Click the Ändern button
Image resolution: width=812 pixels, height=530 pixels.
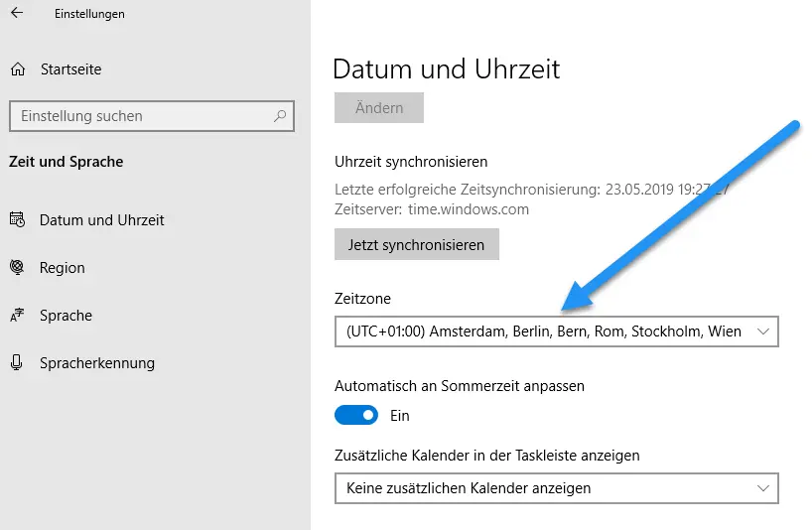click(378, 108)
